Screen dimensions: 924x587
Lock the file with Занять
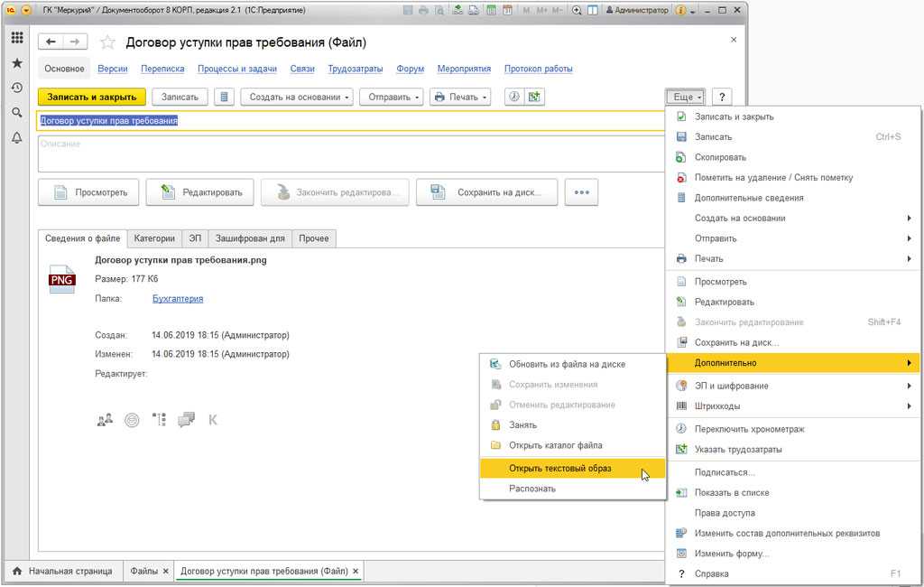click(522, 424)
